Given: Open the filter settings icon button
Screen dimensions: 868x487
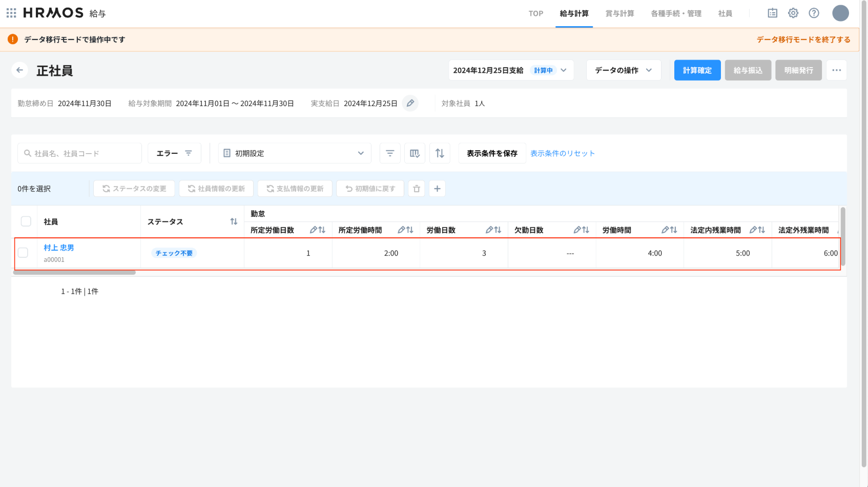Looking at the screenshot, I should 390,153.
